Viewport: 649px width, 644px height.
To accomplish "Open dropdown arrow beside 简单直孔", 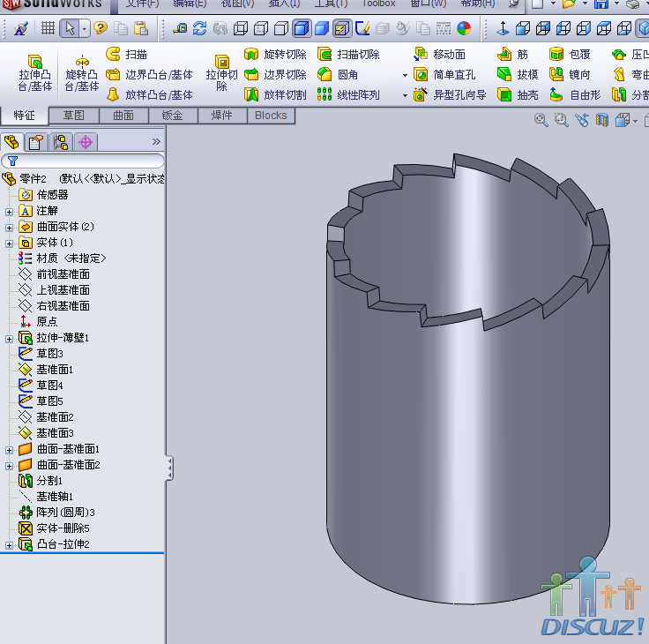I will click(405, 75).
